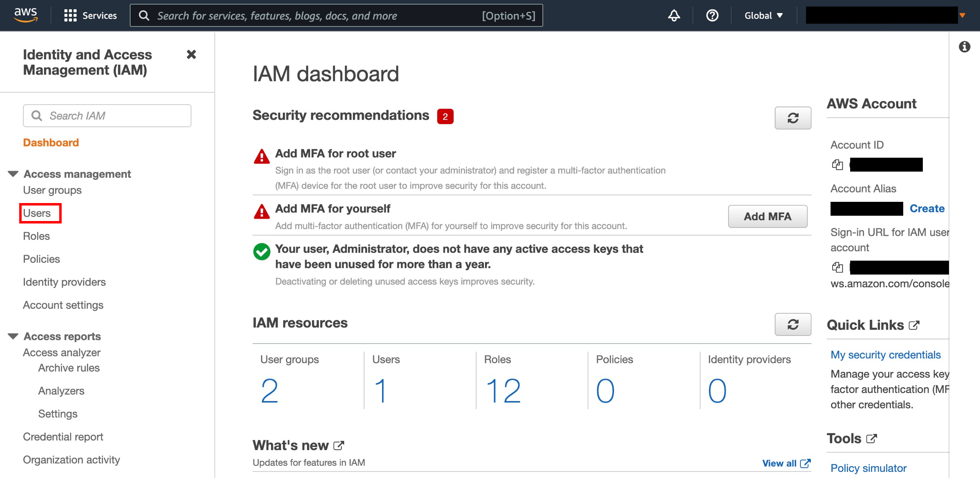Click the AWS logo home icon
980x487 pixels.
click(26, 15)
